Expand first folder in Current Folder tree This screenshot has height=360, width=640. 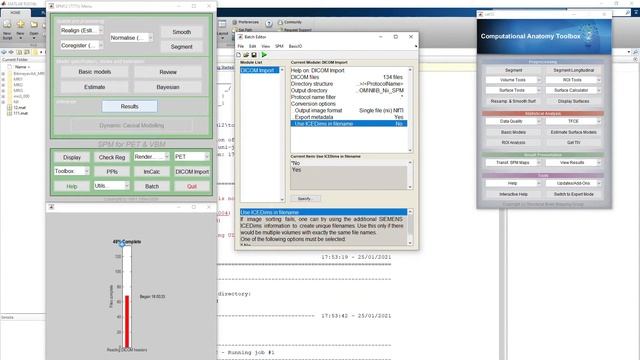(4, 73)
